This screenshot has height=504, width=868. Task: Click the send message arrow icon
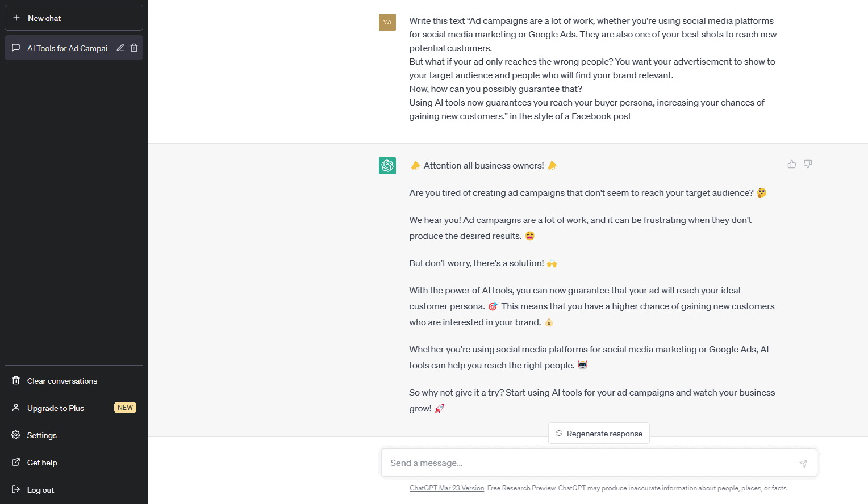click(803, 463)
